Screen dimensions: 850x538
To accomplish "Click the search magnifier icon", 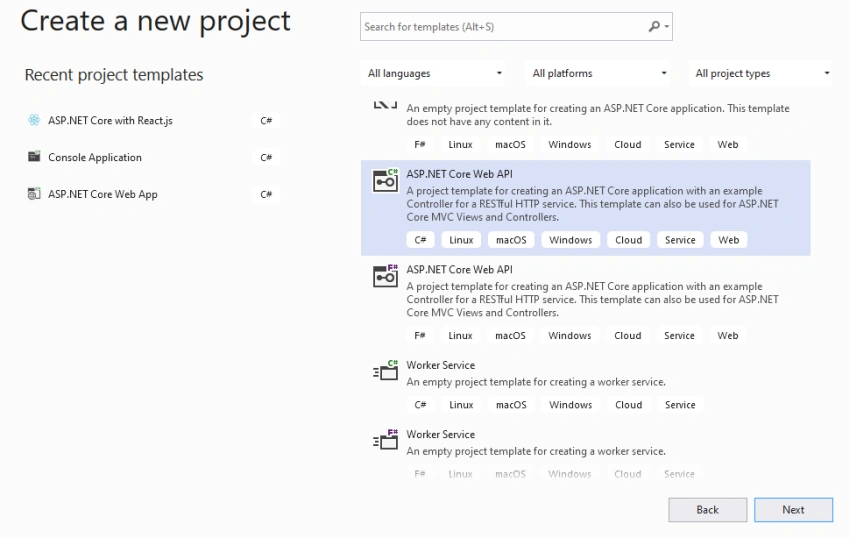I will point(654,26).
